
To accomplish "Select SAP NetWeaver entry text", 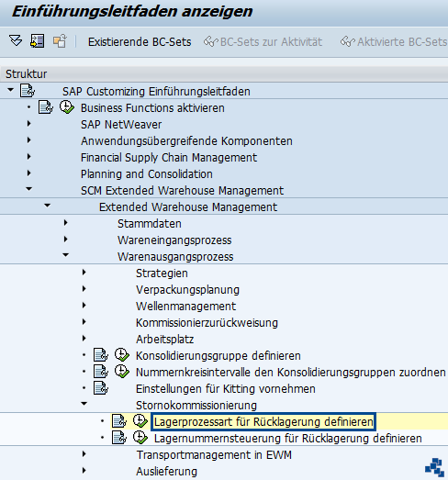I will (121, 125).
